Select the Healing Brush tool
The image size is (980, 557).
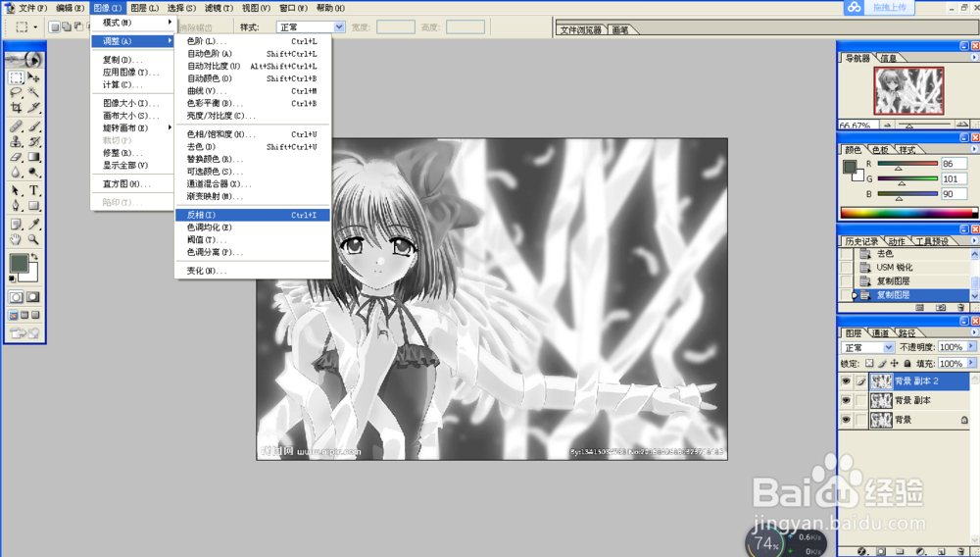[17, 127]
